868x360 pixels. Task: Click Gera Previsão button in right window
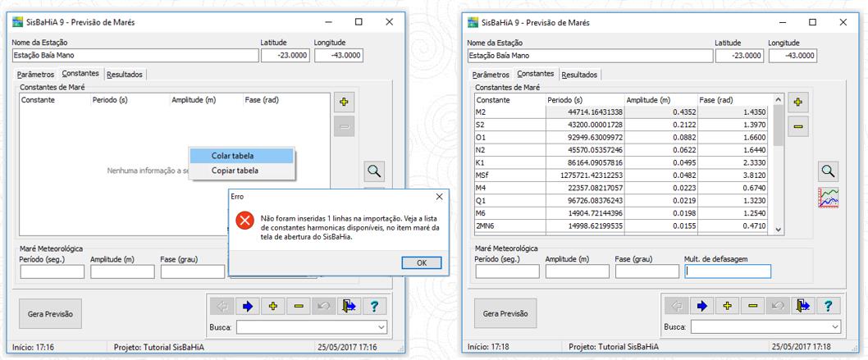(505, 313)
